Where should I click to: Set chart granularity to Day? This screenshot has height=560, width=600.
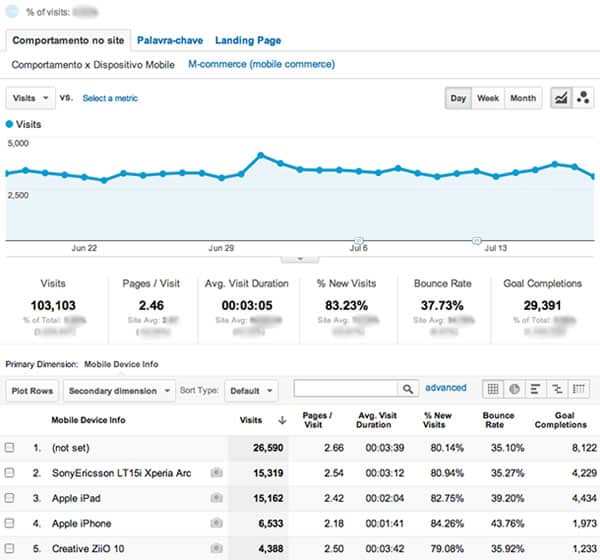[458, 98]
